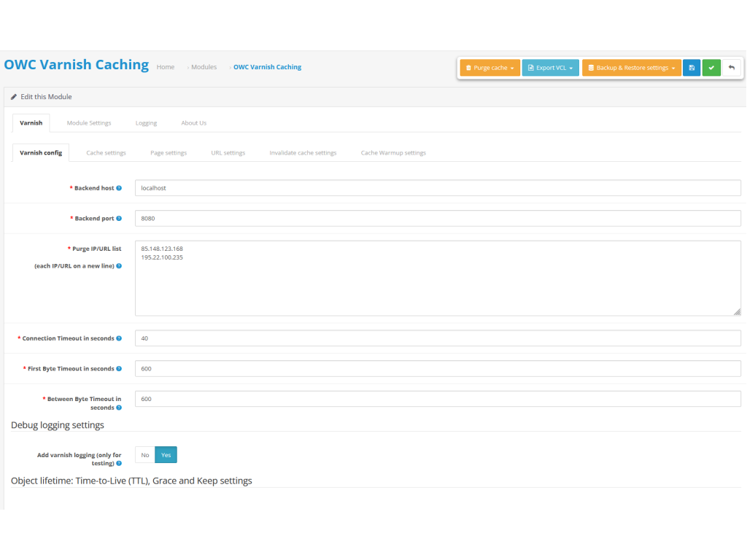Set varnish logging to Yes
Screen dimensions: 747x560
[166, 455]
